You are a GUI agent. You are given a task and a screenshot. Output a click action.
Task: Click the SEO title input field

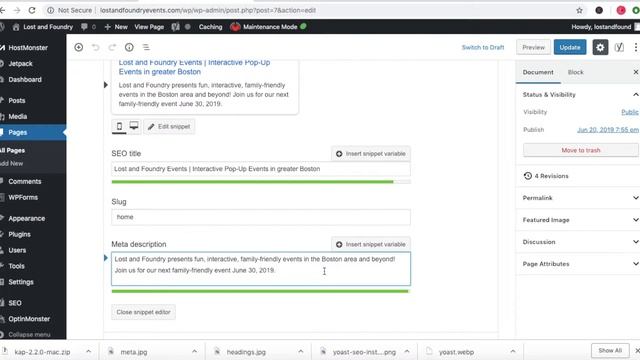(x=261, y=169)
